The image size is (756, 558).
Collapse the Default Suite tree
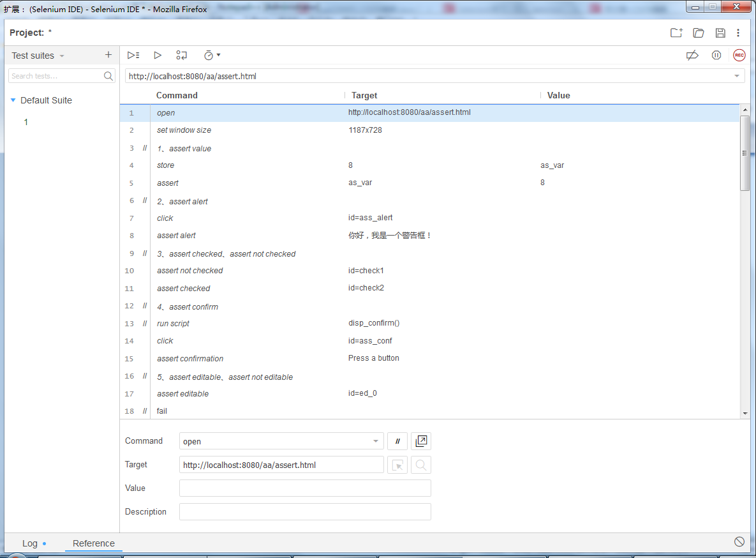(x=13, y=100)
